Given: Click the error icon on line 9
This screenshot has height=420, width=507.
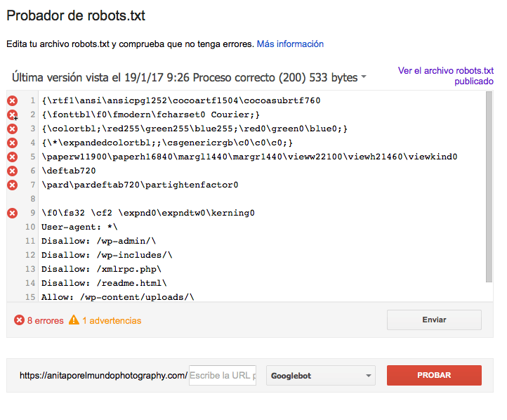Looking at the screenshot, I should click(x=12, y=213).
